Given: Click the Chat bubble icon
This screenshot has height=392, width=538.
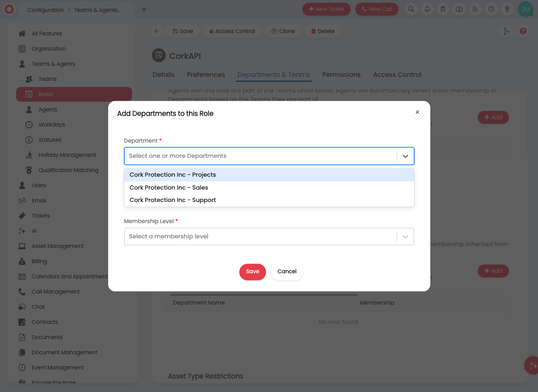Looking at the screenshot, I should pyautogui.click(x=22, y=307).
